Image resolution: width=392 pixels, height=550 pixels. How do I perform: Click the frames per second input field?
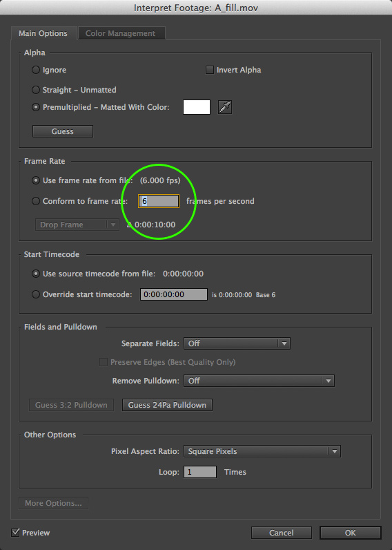(x=159, y=201)
